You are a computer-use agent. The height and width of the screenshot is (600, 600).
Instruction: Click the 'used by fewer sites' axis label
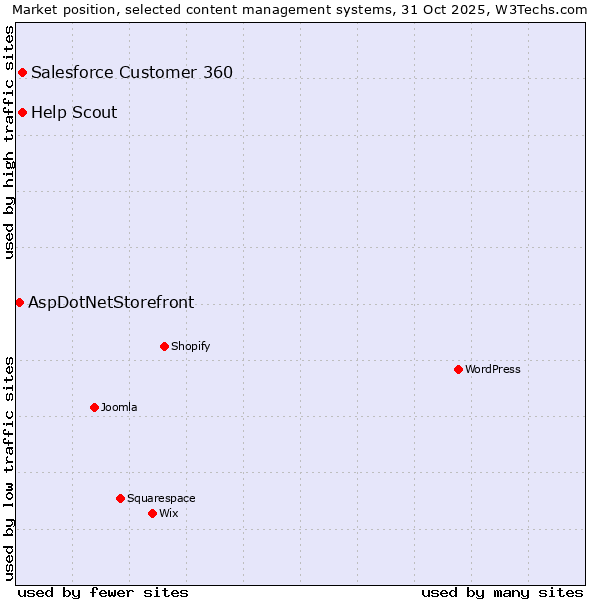[x=103, y=592]
